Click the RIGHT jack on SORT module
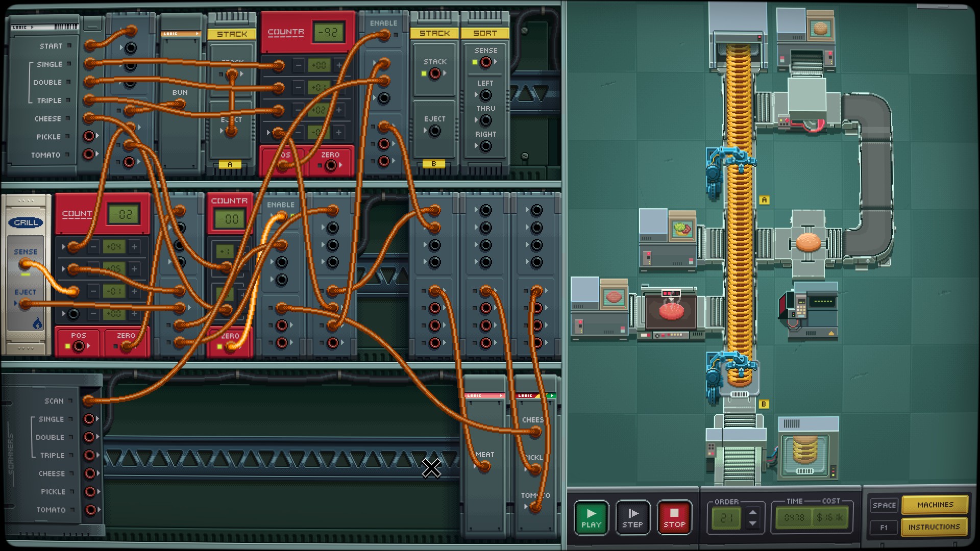This screenshot has width=980, height=551. point(485,146)
